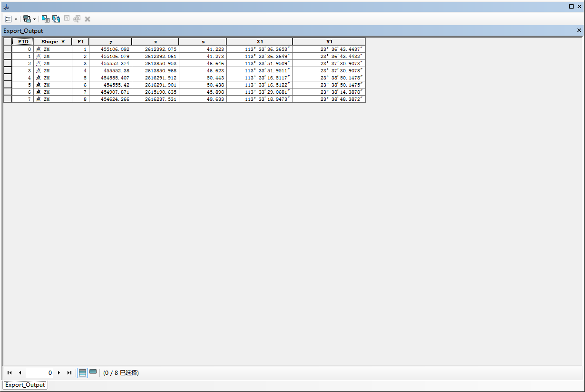The image size is (585, 392).
Task: Open Select By Attributes tool
Action: pos(46,19)
